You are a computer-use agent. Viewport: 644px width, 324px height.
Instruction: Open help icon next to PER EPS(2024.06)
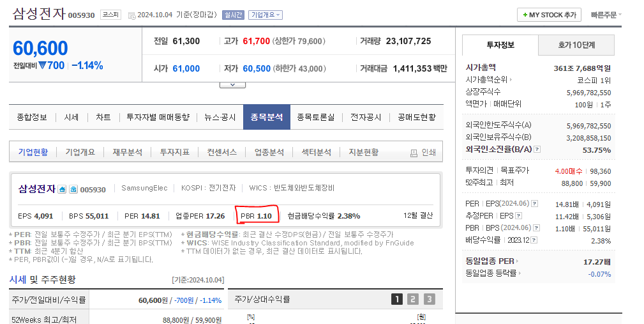click(x=534, y=203)
